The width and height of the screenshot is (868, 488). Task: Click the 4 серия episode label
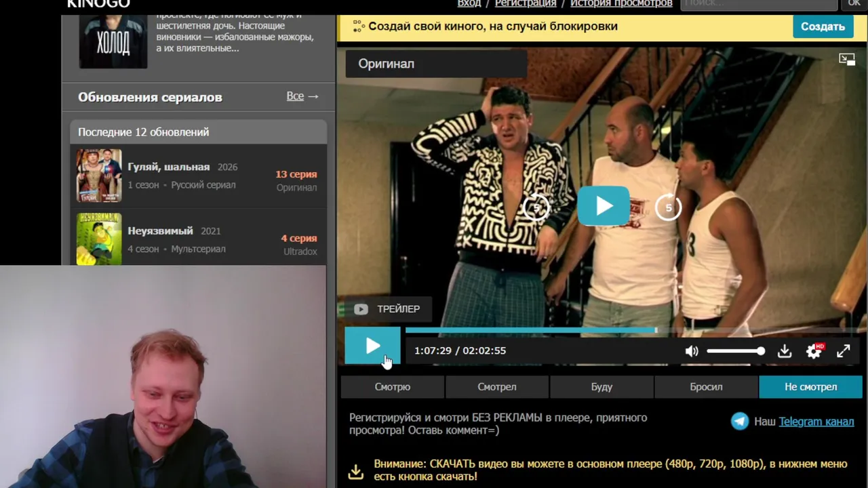pyautogui.click(x=299, y=239)
